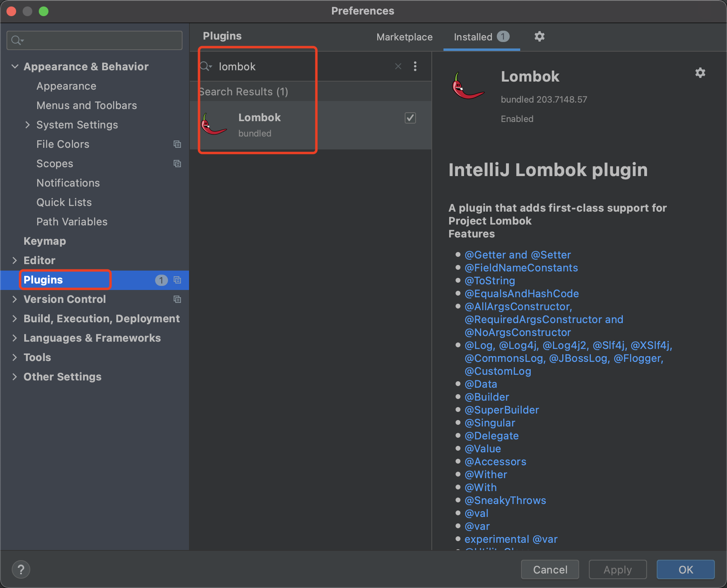Expand the Other Settings section
The width and height of the screenshot is (727, 588).
click(x=15, y=377)
